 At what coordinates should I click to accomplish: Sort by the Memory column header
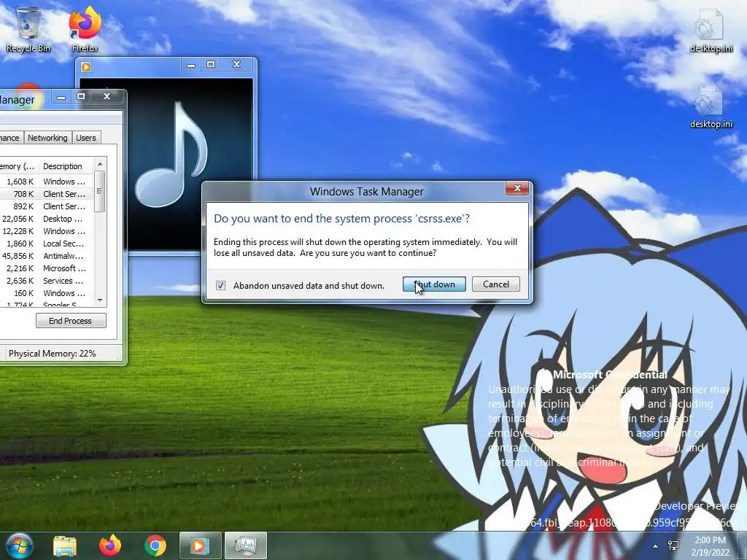tap(18, 166)
